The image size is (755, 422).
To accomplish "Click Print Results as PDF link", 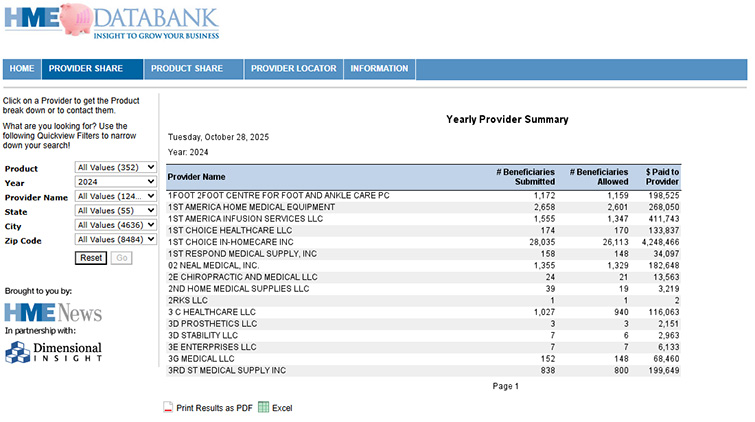I will [x=214, y=408].
